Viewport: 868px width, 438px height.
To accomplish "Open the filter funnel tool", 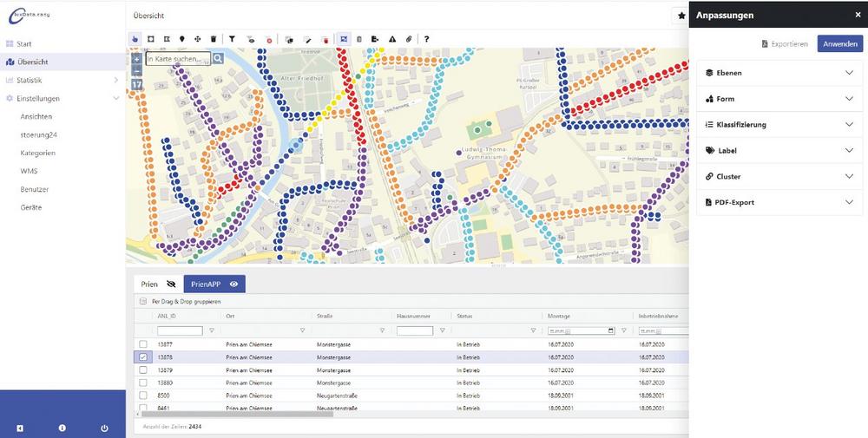I will pyautogui.click(x=232, y=39).
